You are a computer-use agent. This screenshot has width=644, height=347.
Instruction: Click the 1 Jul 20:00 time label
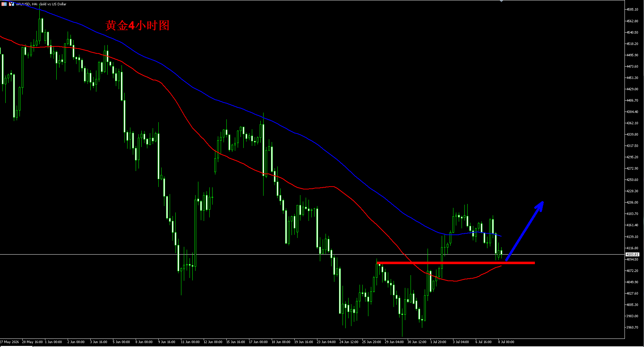[x=438, y=342]
